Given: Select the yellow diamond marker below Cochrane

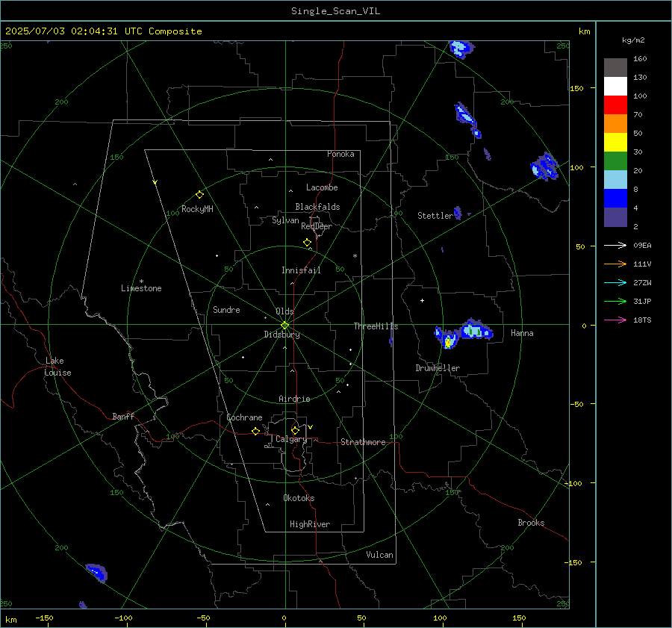Looking at the screenshot, I should [x=255, y=431].
